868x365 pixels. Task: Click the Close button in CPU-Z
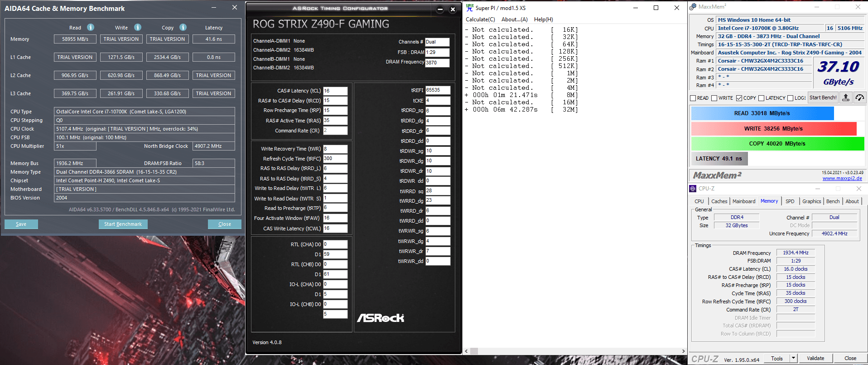pos(850,358)
